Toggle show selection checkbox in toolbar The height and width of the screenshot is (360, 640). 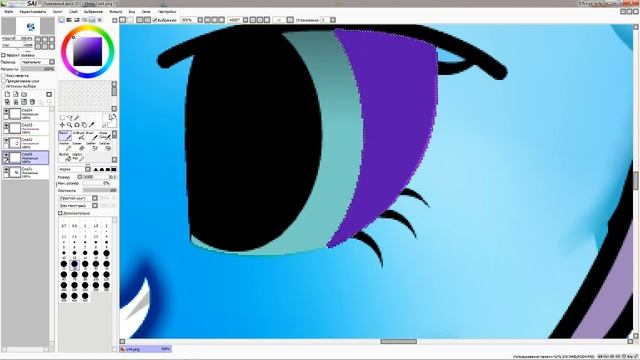click(155, 20)
